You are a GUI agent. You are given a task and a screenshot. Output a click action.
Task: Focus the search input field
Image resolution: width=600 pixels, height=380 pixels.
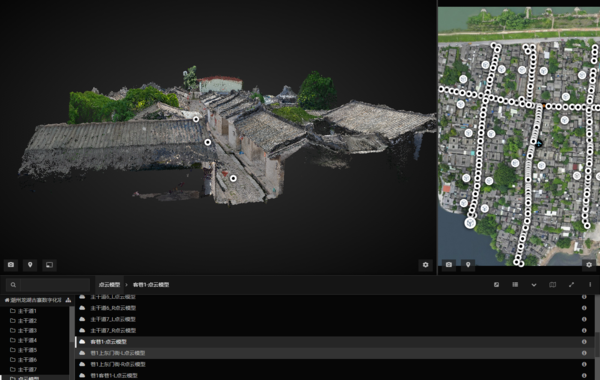tap(55, 285)
